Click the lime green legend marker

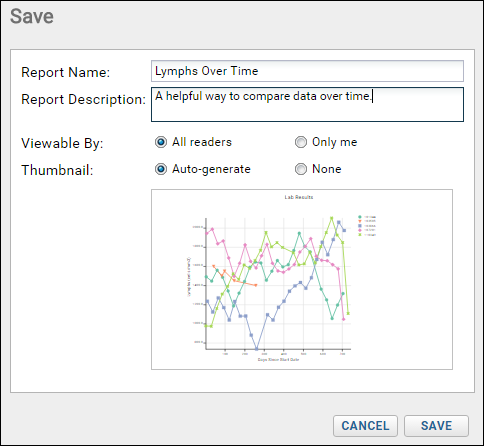(360, 235)
